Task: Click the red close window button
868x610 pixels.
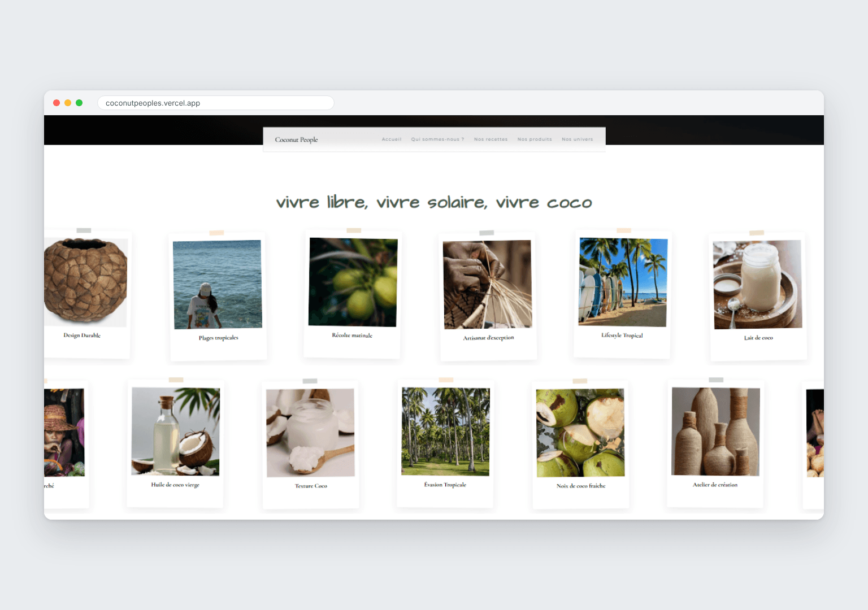Action: [57, 103]
